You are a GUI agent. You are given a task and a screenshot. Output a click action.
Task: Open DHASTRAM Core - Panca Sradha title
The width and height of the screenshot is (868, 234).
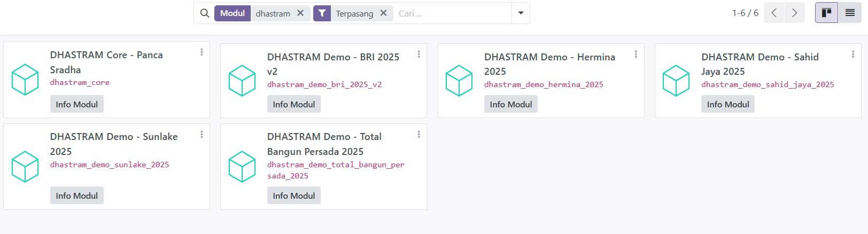pyautogui.click(x=106, y=62)
